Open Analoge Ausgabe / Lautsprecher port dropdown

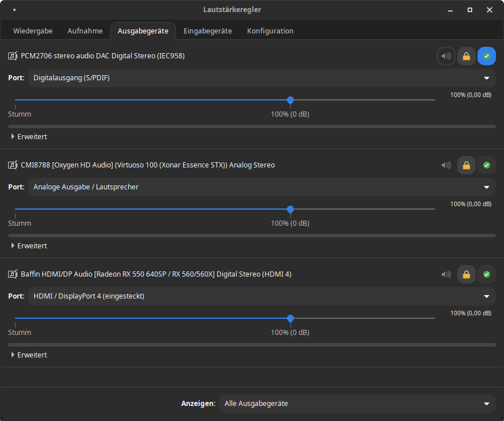[x=262, y=187]
